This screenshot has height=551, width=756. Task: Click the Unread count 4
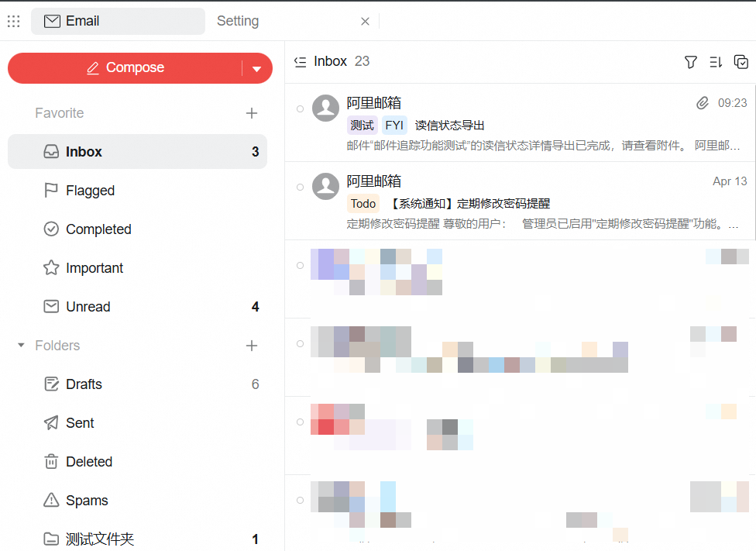[255, 307]
